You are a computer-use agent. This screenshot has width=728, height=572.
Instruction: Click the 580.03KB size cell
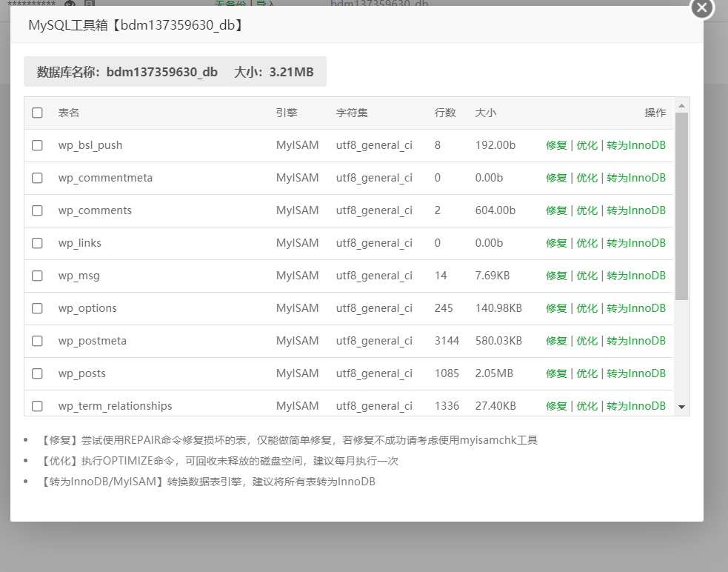tap(498, 341)
